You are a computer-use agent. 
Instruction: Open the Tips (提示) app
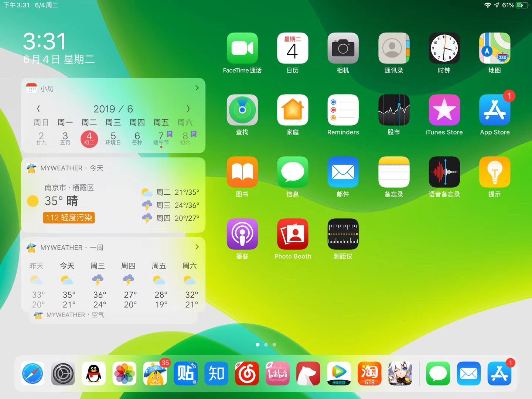495,172
